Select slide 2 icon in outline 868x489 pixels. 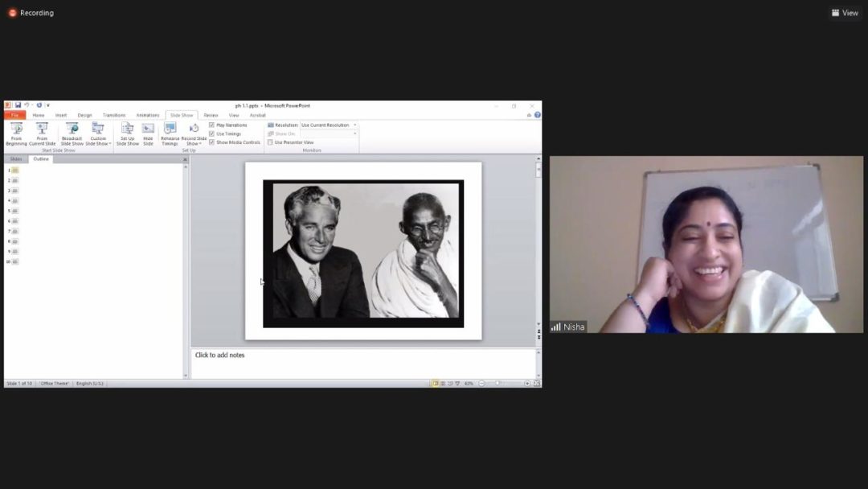pyautogui.click(x=15, y=180)
